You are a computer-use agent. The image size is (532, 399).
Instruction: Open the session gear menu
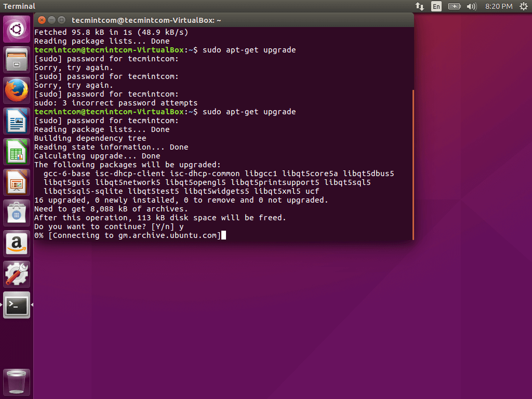point(524,6)
